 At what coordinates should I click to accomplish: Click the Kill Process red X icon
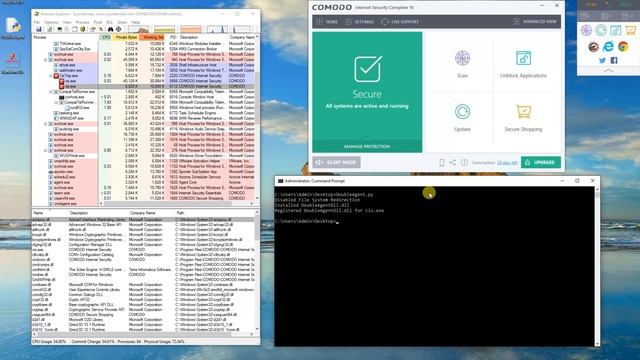coord(101,29)
